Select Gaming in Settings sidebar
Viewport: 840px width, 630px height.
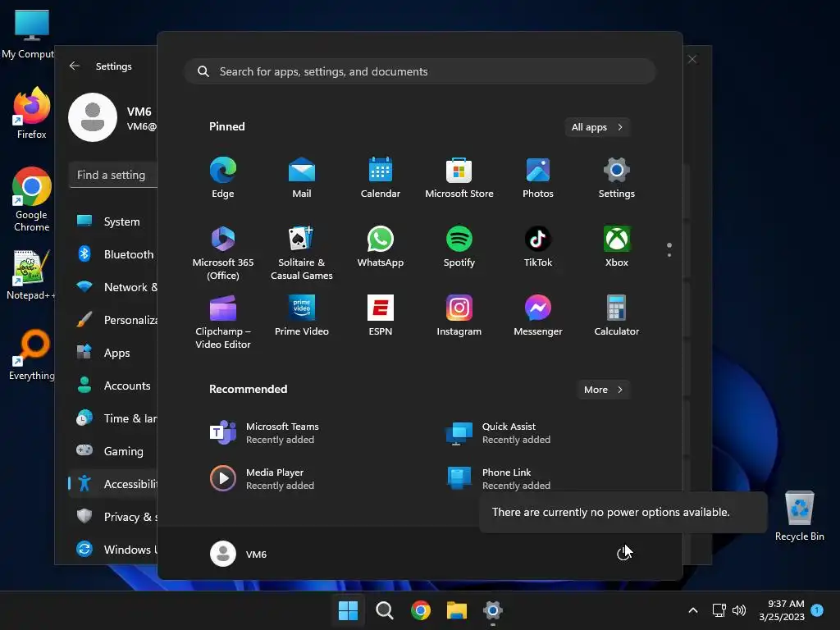point(113,451)
